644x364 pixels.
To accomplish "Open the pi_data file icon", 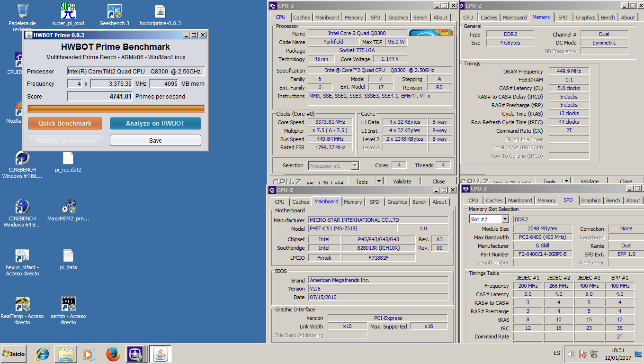I will [x=68, y=256].
